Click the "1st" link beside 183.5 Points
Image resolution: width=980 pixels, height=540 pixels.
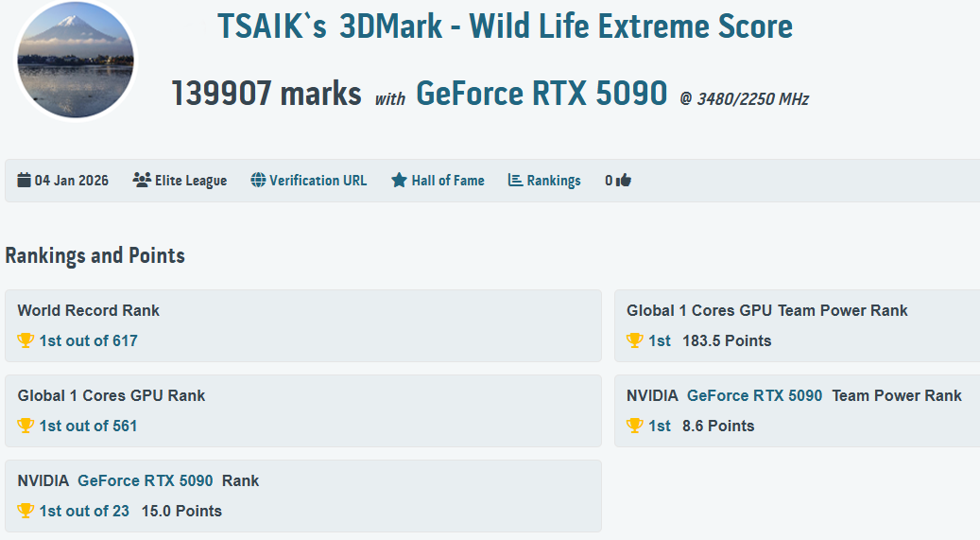pyautogui.click(x=660, y=340)
